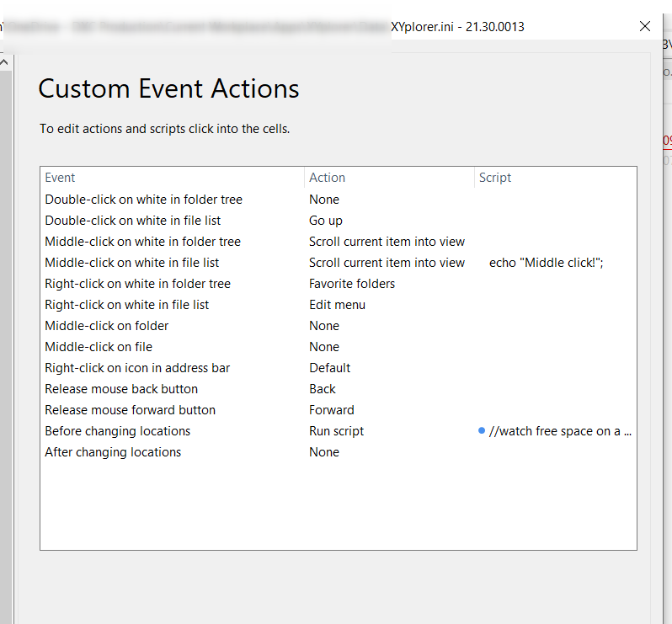Select the 'Right-click on icon in address bar' event
The width and height of the screenshot is (672, 624).
137,368
